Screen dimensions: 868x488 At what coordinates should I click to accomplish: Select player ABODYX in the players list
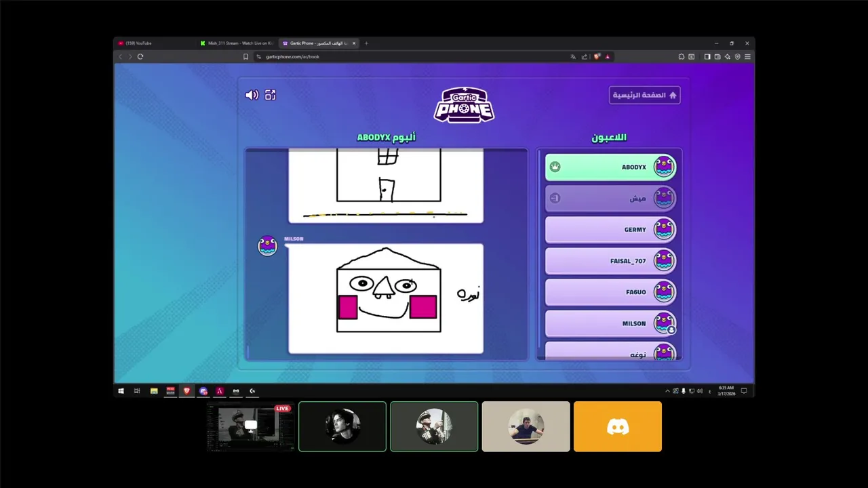[610, 167]
